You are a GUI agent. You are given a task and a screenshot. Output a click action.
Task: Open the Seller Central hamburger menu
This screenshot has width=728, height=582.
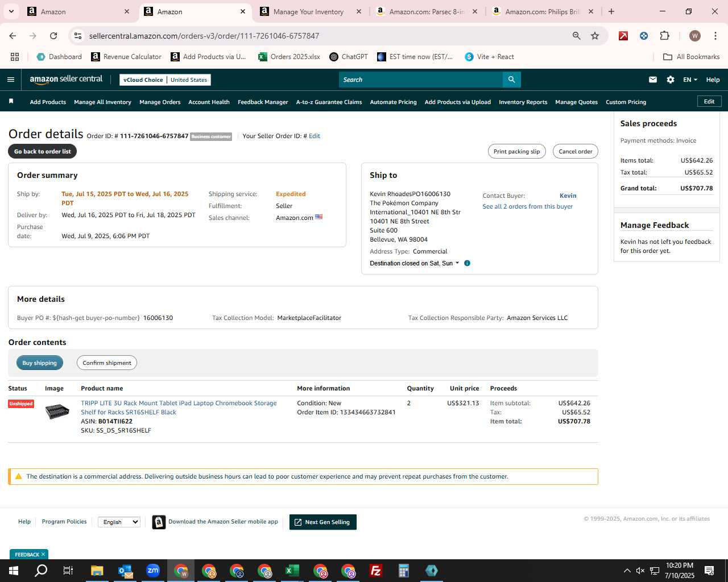tap(11, 80)
